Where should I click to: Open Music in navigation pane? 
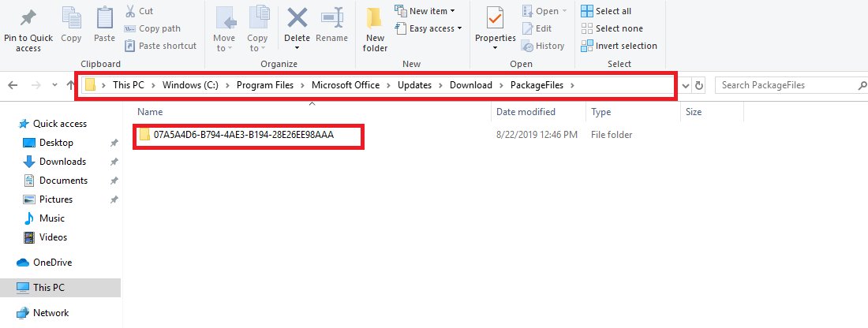click(44, 218)
